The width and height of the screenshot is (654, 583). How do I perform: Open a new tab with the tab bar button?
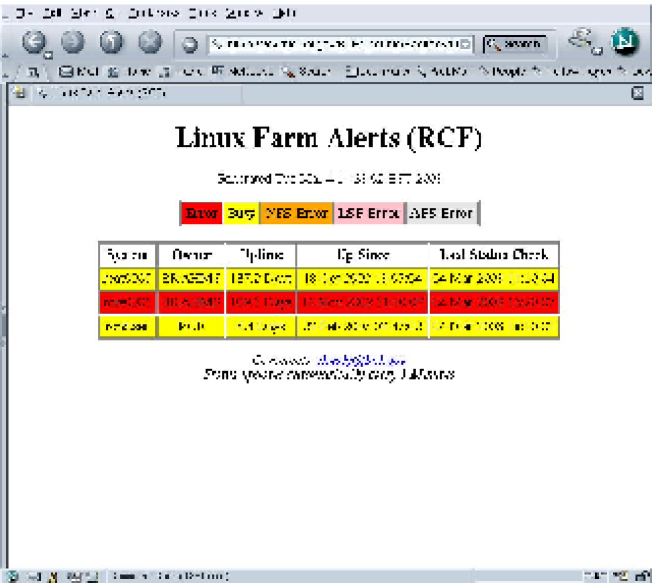tap(19, 93)
